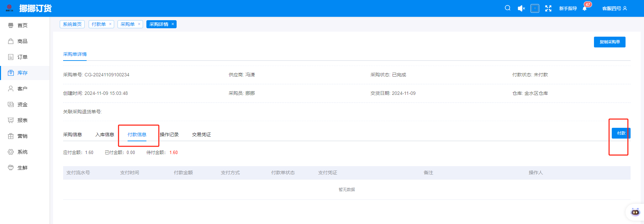Close the 采购详情 tab
Screen dimensions: 644x224
[x=173, y=24]
